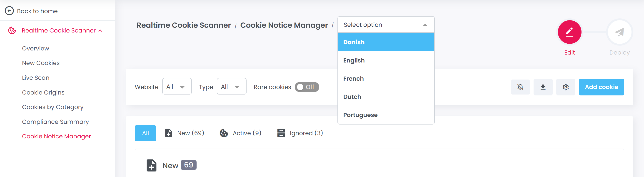Image resolution: width=644 pixels, height=177 pixels.
Task: Choose French from the language list
Action: (353, 78)
